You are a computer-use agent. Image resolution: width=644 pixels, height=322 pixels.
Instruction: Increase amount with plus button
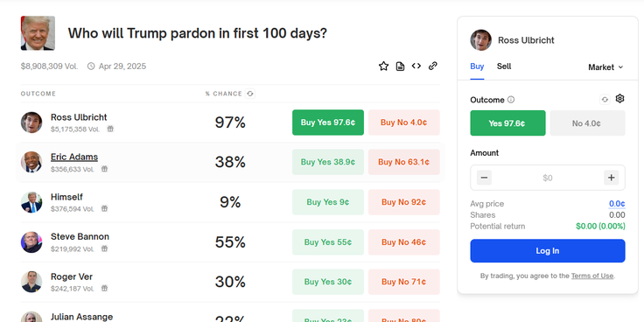click(x=611, y=178)
